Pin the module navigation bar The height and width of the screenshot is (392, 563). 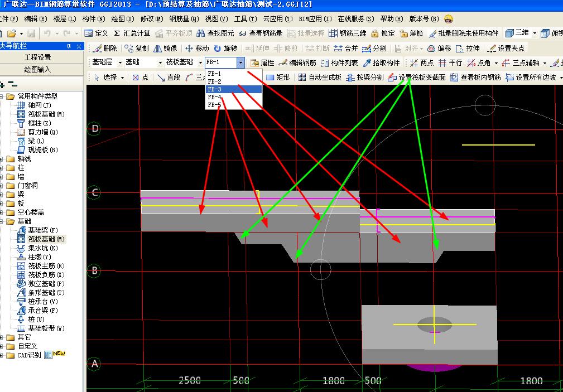tap(69, 46)
